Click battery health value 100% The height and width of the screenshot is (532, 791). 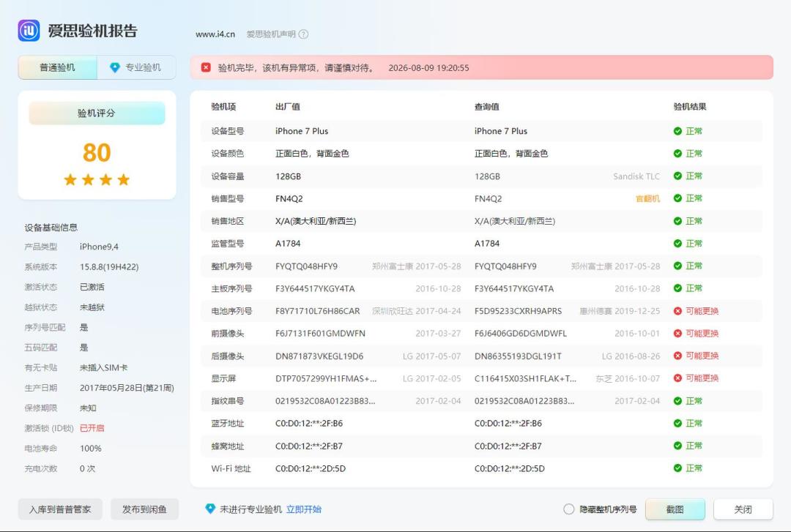[x=90, y=449]
